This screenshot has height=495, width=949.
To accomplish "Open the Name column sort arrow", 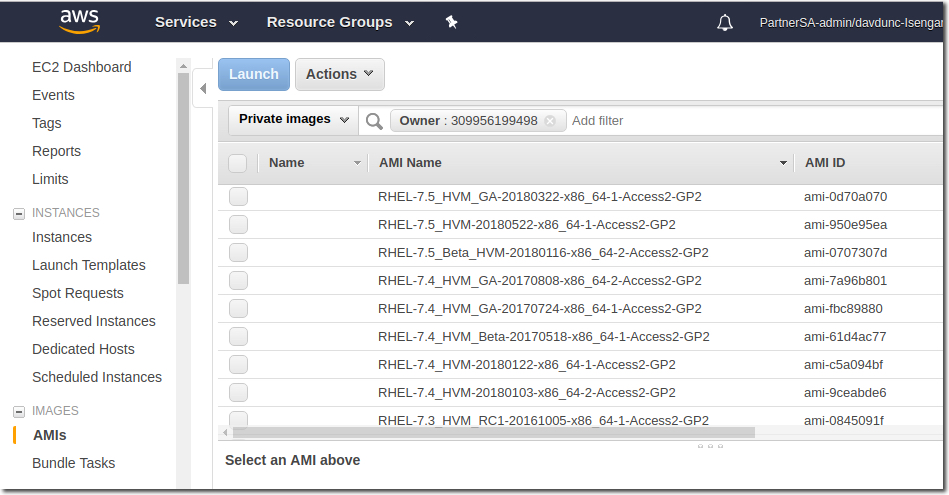I will pyautogui.click(x=357, y=163).
